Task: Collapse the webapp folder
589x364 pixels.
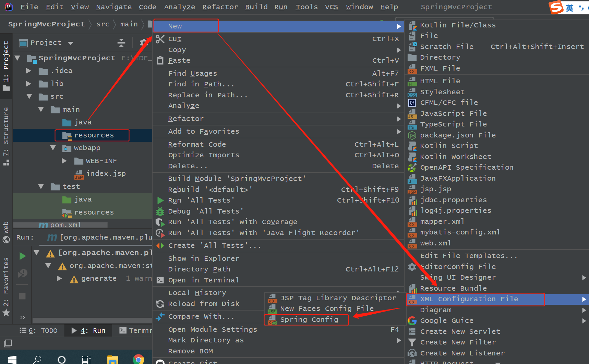Action: click(x=53, y=148)
